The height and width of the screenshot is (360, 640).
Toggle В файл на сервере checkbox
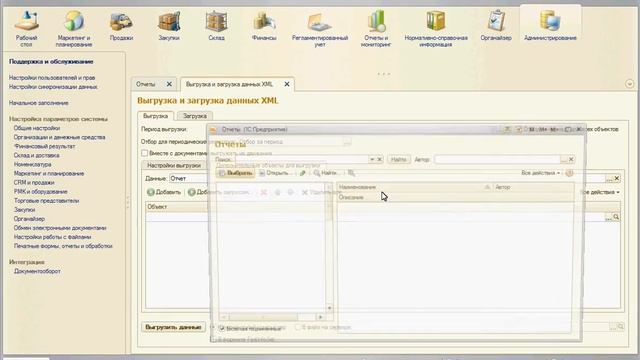point(298,327)
